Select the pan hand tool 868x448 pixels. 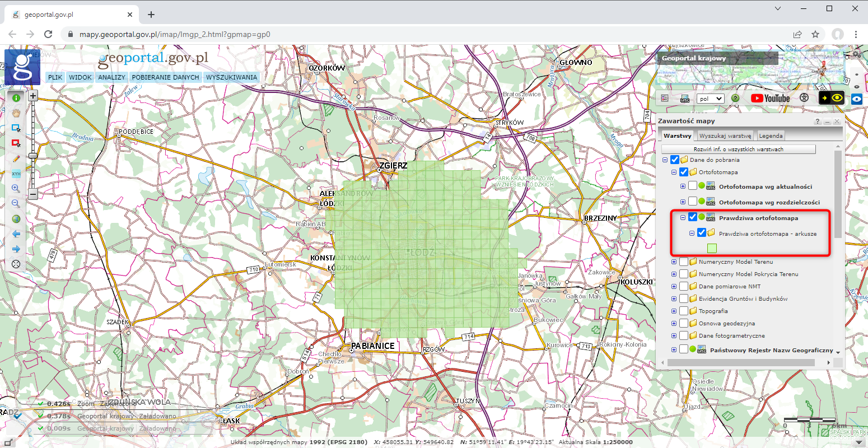[16, 113]
